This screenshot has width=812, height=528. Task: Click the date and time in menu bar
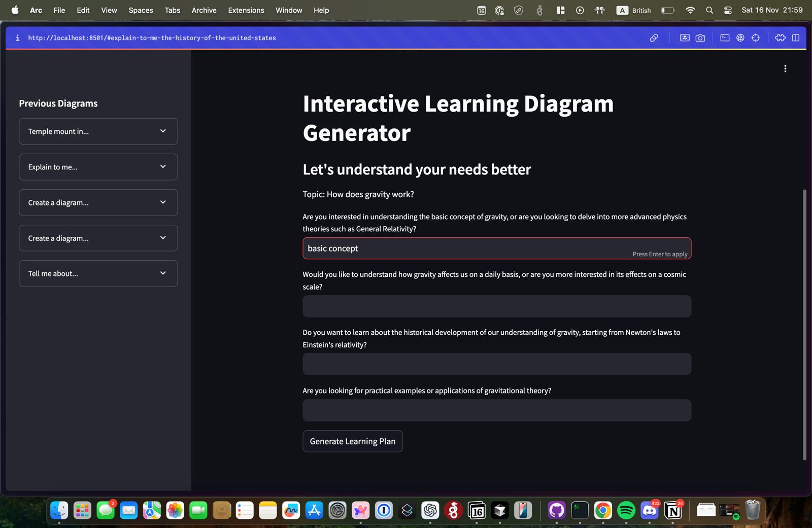click(772, 10)
